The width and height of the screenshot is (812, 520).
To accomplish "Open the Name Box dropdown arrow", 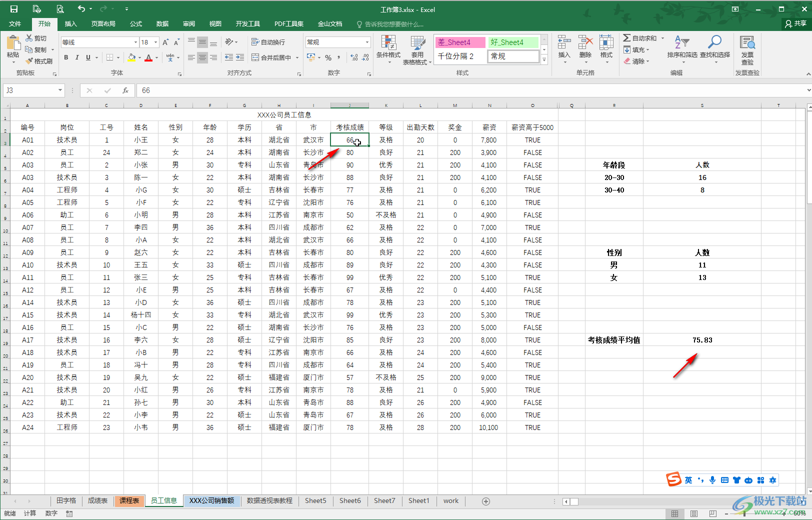I will [x=60, y=90].
